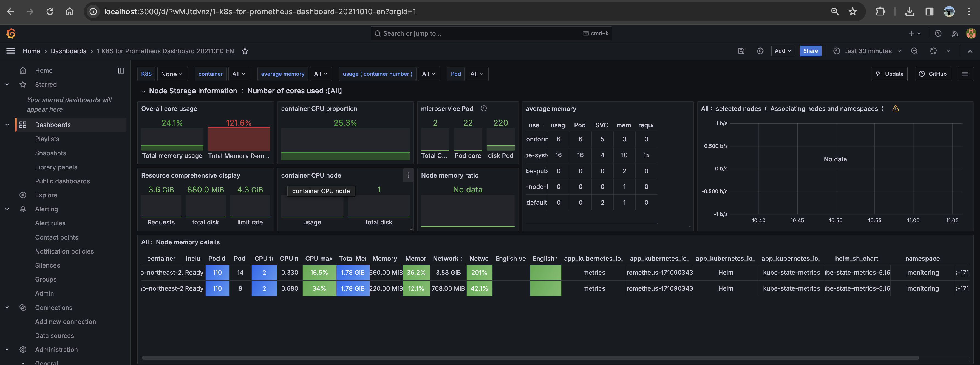This screenshot has width=980, height=365.
Task: Open the K8S None variable dropdown
Action: (x=172, y=74)
